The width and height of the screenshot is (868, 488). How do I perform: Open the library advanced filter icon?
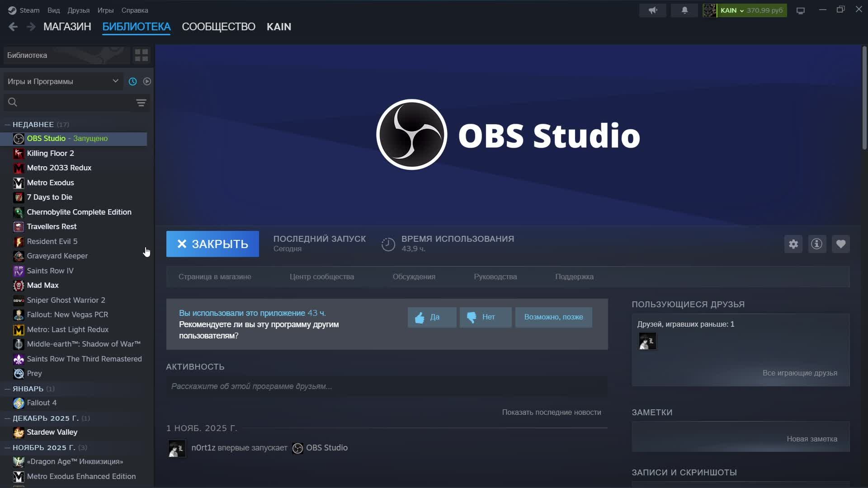click(x=141, y=103)
